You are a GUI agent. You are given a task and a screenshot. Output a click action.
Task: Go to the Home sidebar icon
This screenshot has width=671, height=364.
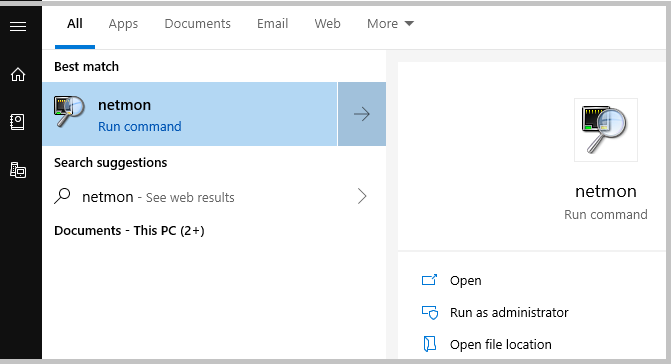18,74
